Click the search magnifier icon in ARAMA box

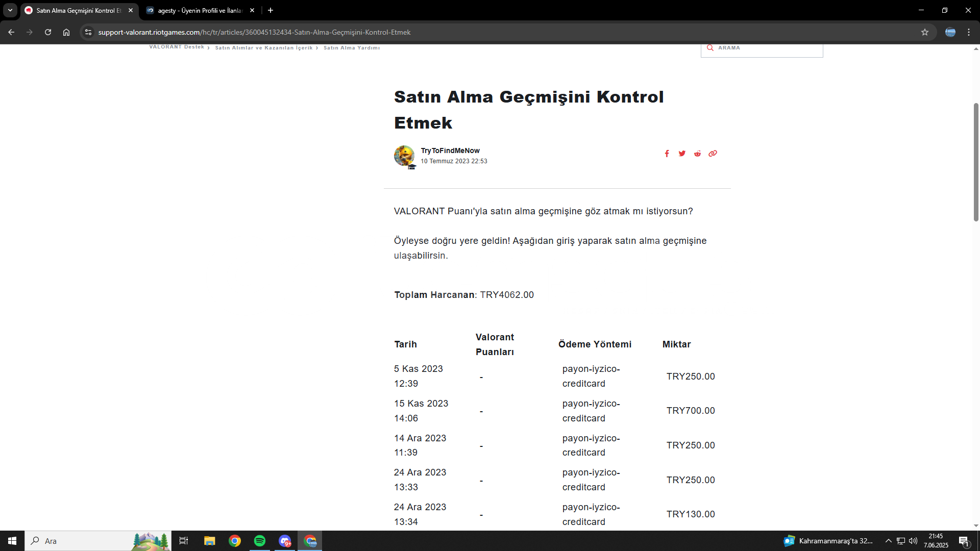tap(710, 47)
